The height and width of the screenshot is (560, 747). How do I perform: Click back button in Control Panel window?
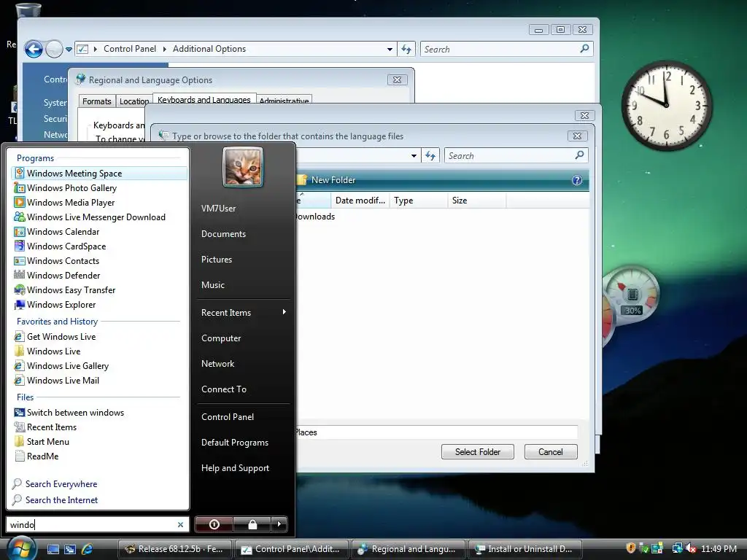click(x=34, y=49)
